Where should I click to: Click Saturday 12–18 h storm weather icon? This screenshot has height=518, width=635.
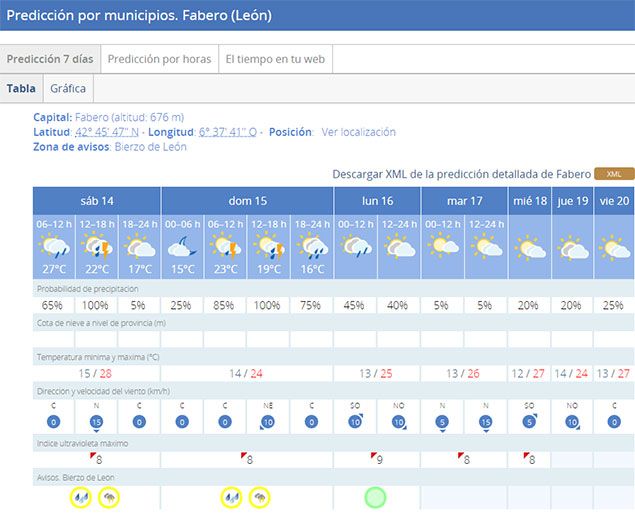pyautogui.click(x=97, y=245)
